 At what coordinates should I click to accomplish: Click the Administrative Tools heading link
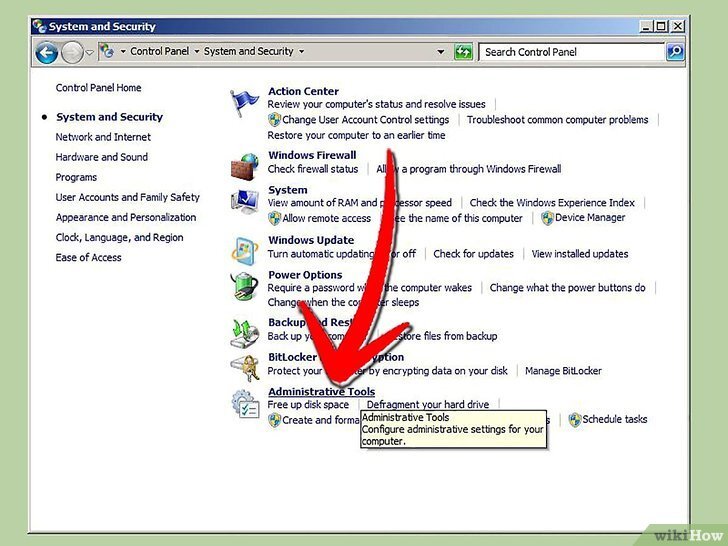(x=321, y=392)
